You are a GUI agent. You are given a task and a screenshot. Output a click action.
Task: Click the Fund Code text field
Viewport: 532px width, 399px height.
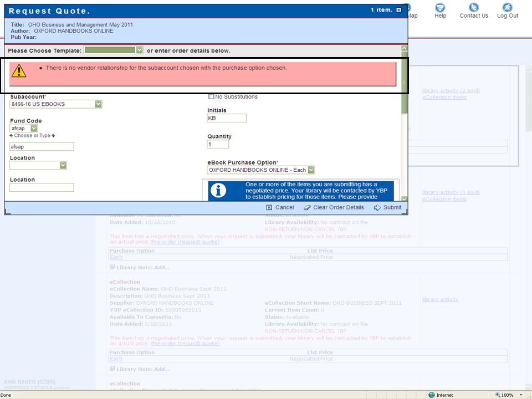(x=42, y=146)
